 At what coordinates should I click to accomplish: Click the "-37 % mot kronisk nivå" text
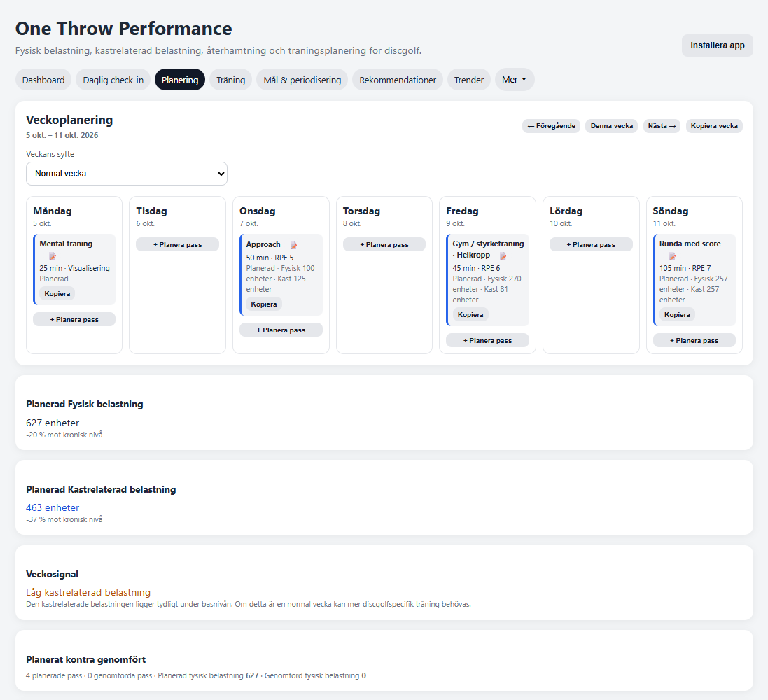tap(64, 519)
